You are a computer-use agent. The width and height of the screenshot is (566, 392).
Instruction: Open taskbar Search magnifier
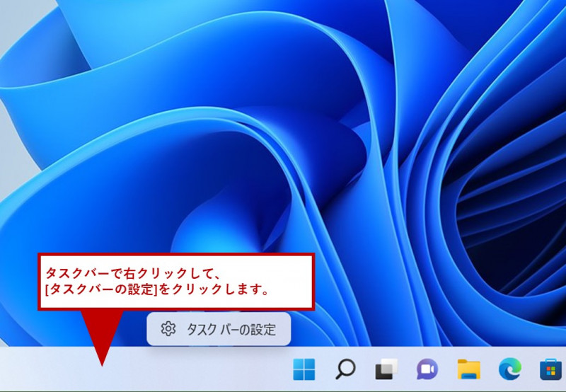tap(345, 369)
